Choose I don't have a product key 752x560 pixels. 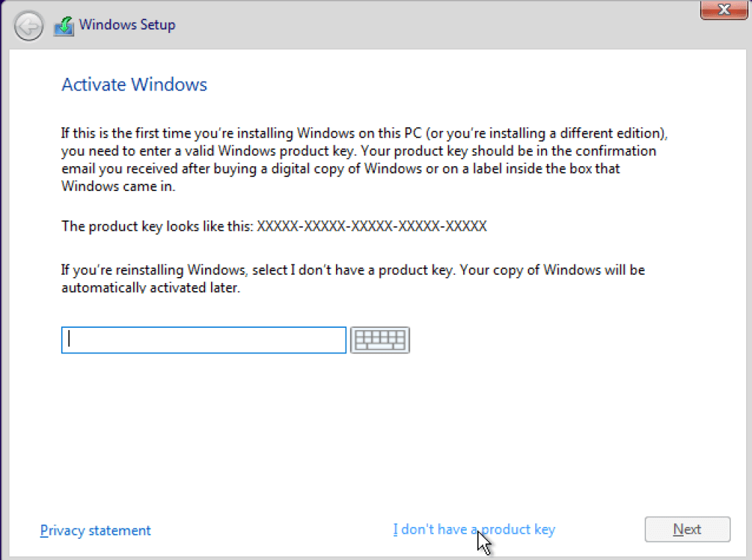473,529
